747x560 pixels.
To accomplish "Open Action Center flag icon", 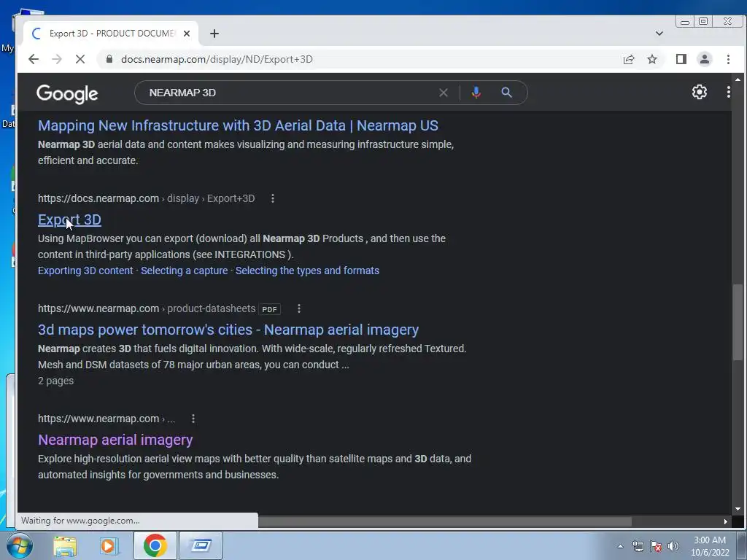I will (656, 546).
